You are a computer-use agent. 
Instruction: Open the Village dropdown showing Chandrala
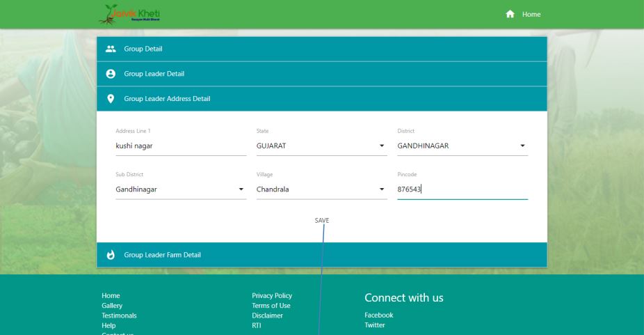coord(321,189)
